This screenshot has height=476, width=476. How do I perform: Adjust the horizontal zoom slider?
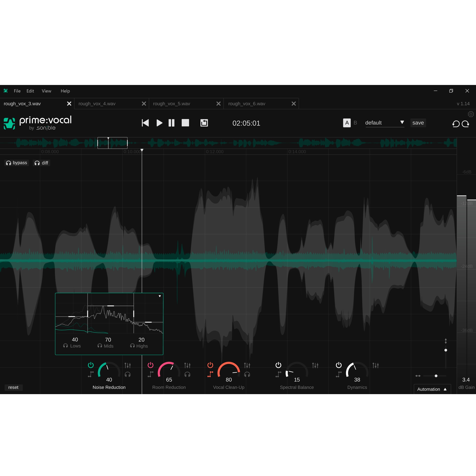click(436, 376)
